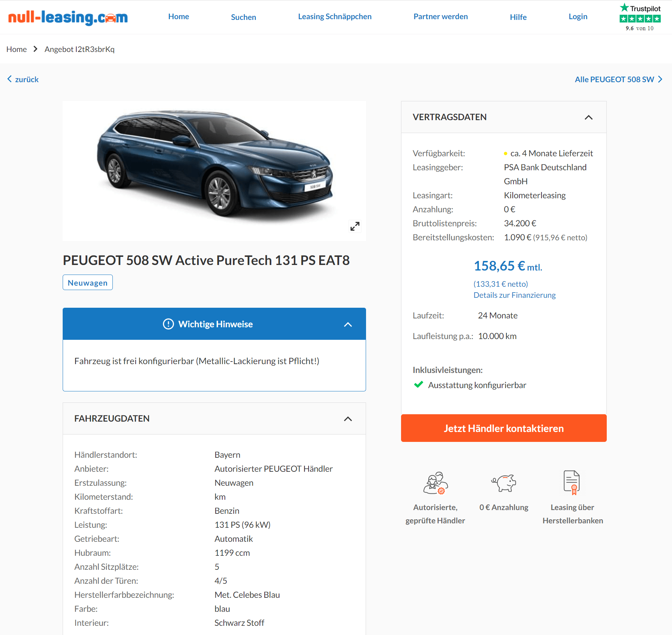Screen dimensions: 672x635
Task: Open Leasing Schnäppchen in the navigation
Action: [x=335, y=17]
